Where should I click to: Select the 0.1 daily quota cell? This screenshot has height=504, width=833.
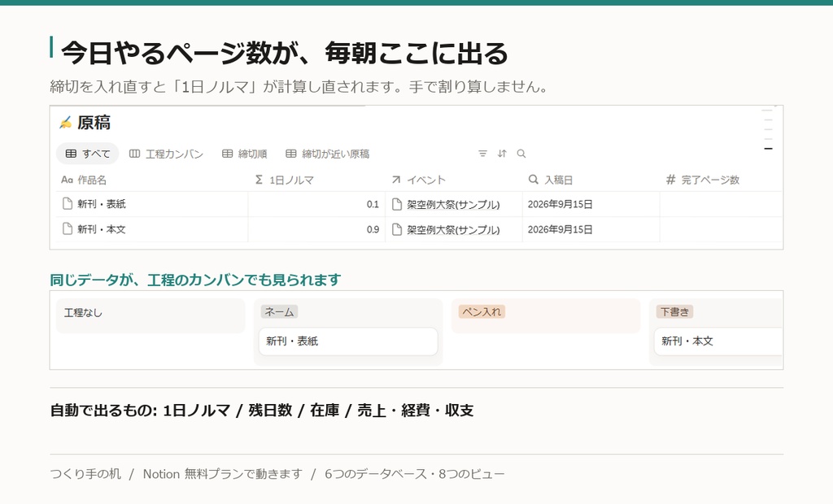pos(316,204)
